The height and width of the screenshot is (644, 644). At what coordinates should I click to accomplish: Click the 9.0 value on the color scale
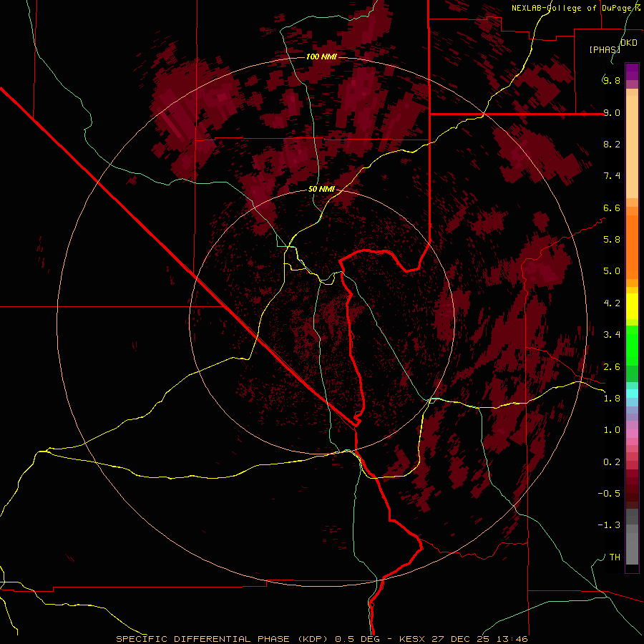pyautogui.click(x=612, y=112)
